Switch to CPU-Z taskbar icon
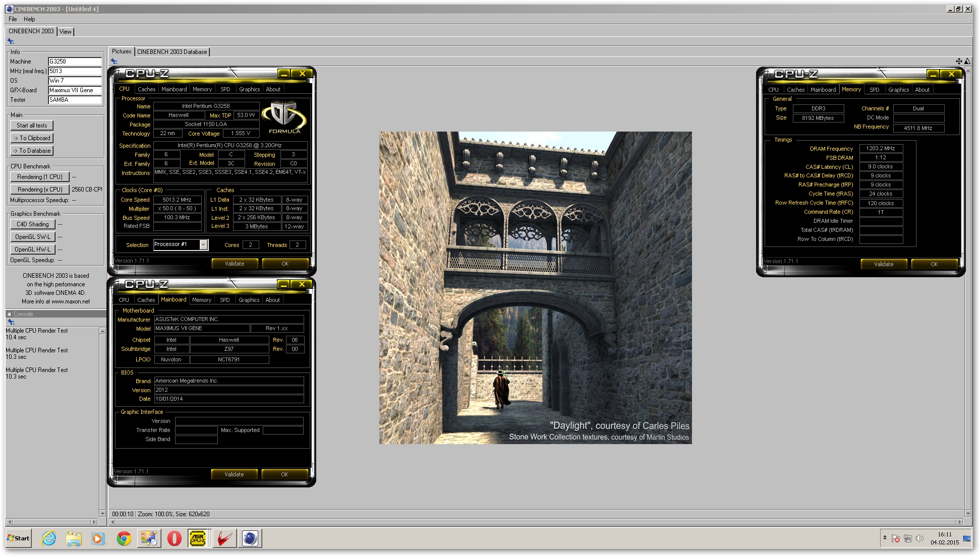Screen dimensions: 980x556 (x=198, y=538)
